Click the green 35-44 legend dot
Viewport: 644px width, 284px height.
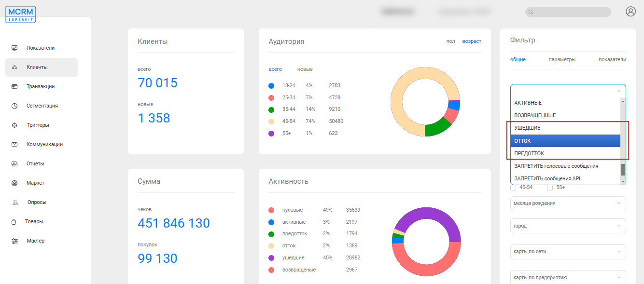point(271,109)
